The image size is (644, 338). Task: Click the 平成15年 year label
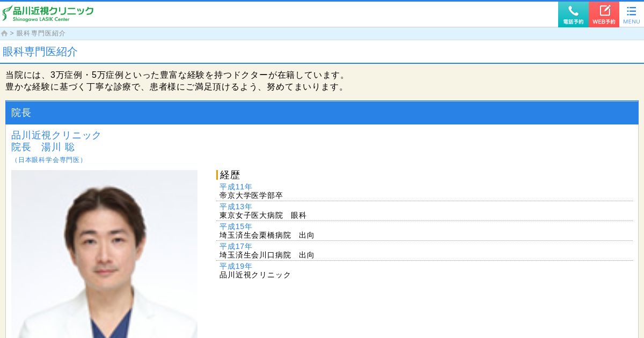[236, 226]
